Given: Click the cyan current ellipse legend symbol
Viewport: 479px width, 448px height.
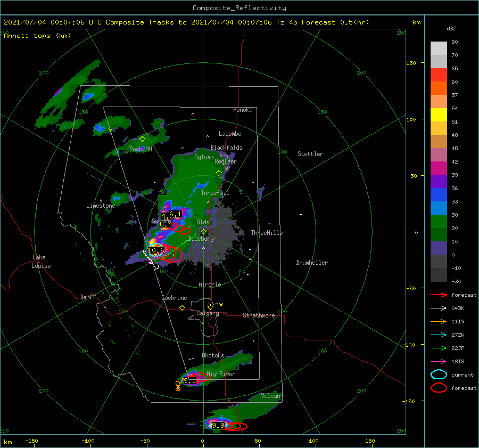Looking at the screenshot, I should 439,374.
